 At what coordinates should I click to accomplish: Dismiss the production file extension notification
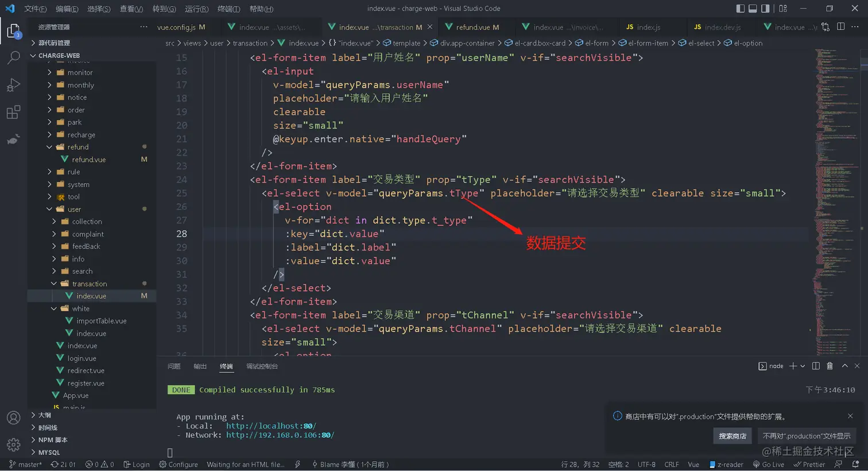[x=850, y=416]
